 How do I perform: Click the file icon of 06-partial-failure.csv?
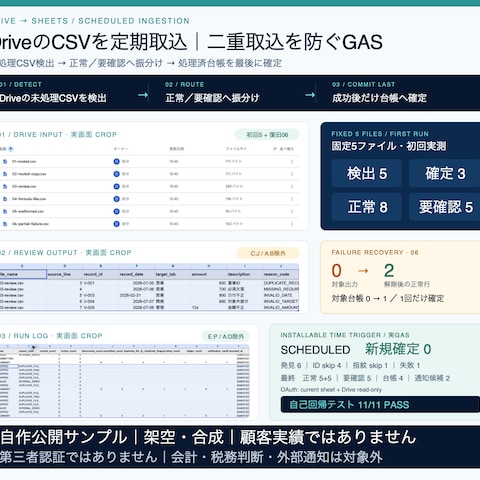pyautogui.click(x=5, y=224)
